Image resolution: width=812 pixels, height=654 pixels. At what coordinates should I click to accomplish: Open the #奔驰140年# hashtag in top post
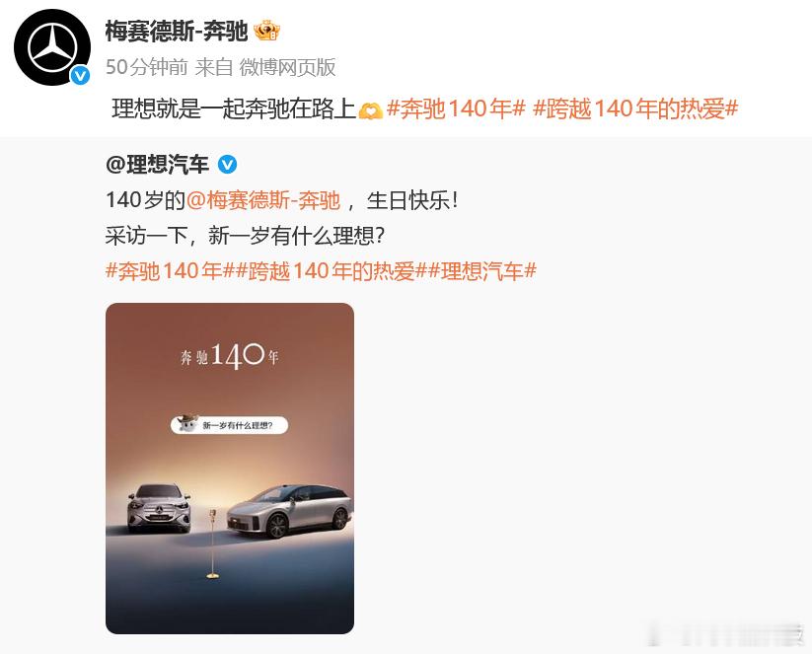(x=456, y=109)
